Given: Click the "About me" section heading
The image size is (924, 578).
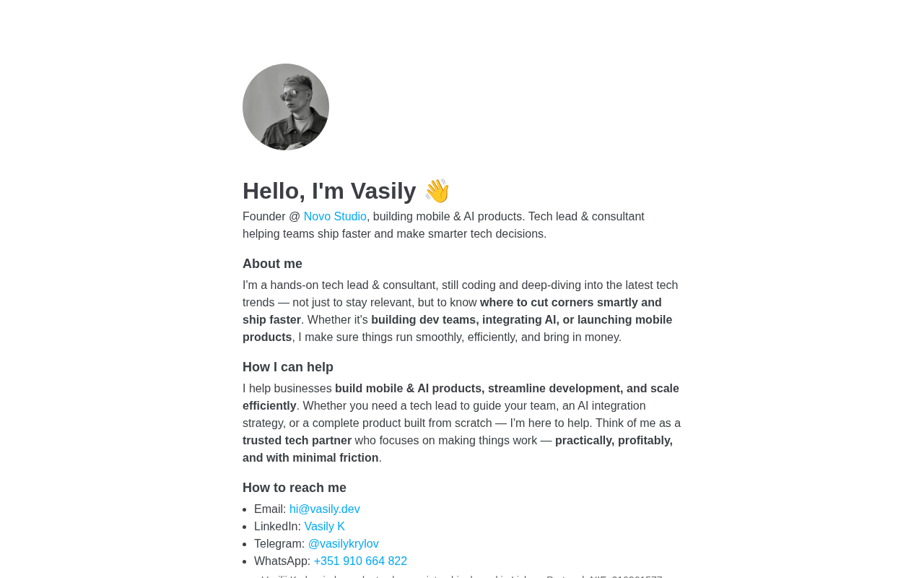Looking at the screenshot, I should point(272,264).
